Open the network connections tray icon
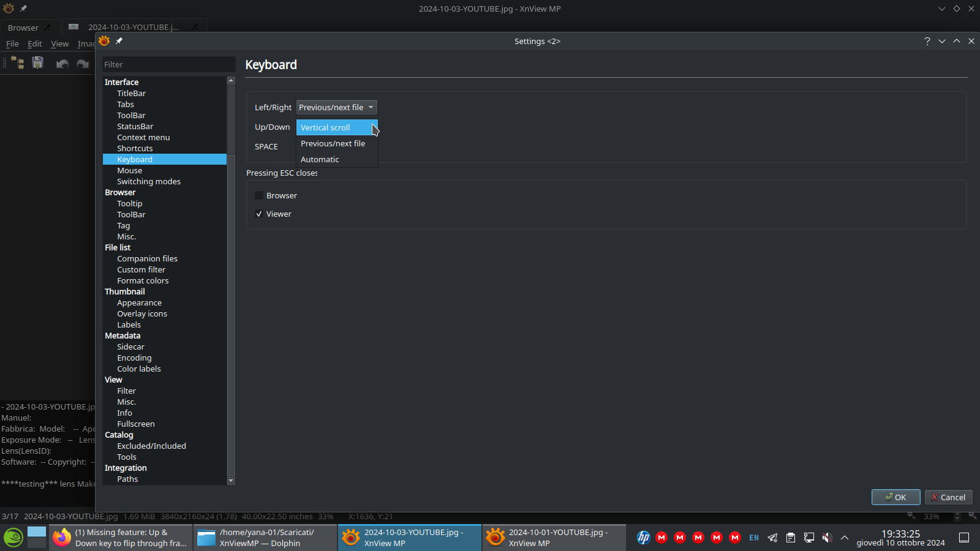The height and width of the screenshot is (551, 980). (x=809, y=538)
